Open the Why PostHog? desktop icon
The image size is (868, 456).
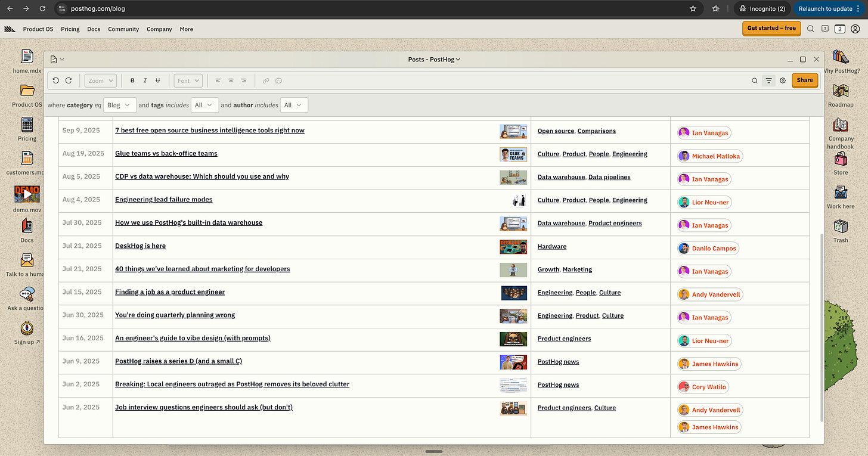tap(841, 61)
